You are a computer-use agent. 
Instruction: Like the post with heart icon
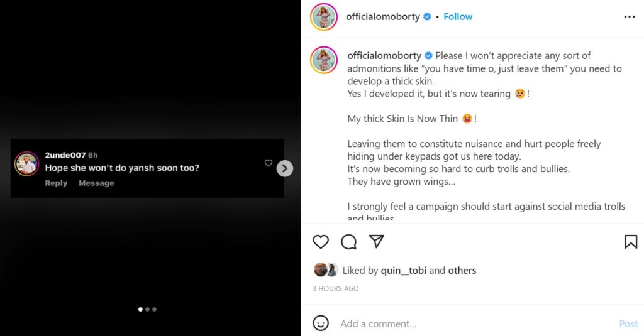coord(321,242)
